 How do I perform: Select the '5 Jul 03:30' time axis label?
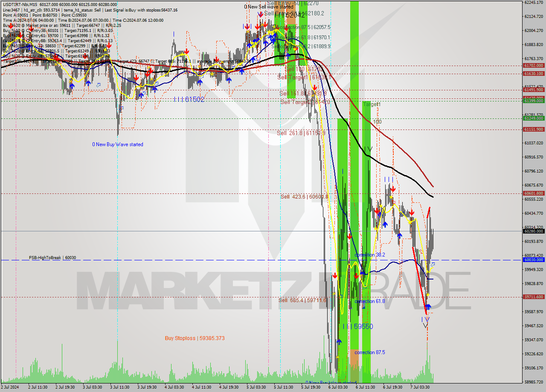256,387
